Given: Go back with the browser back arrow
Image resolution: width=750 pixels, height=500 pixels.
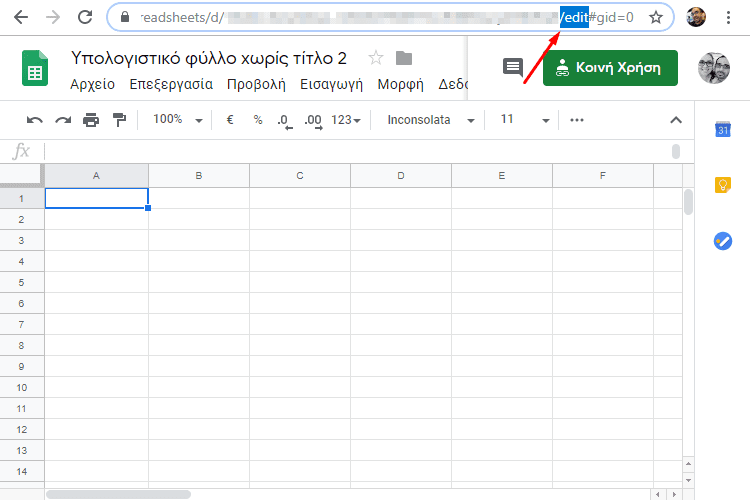Looking at the screenshot, I should [x=21, y=18].
